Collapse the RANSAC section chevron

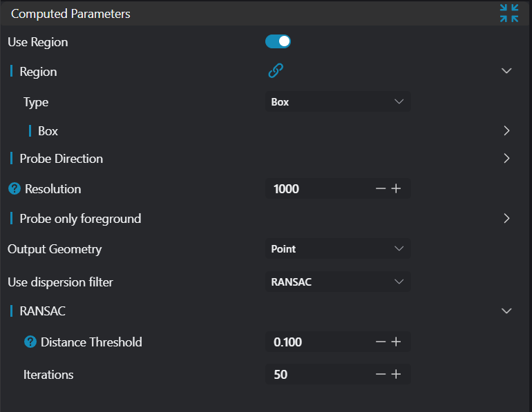(x=506, y=311)
